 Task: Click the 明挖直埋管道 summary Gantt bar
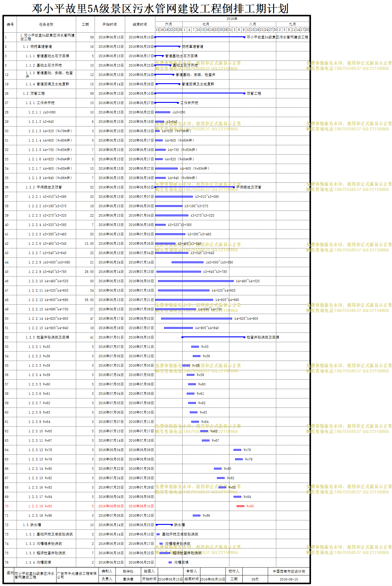pyautogui.click(x=167, y=46)
